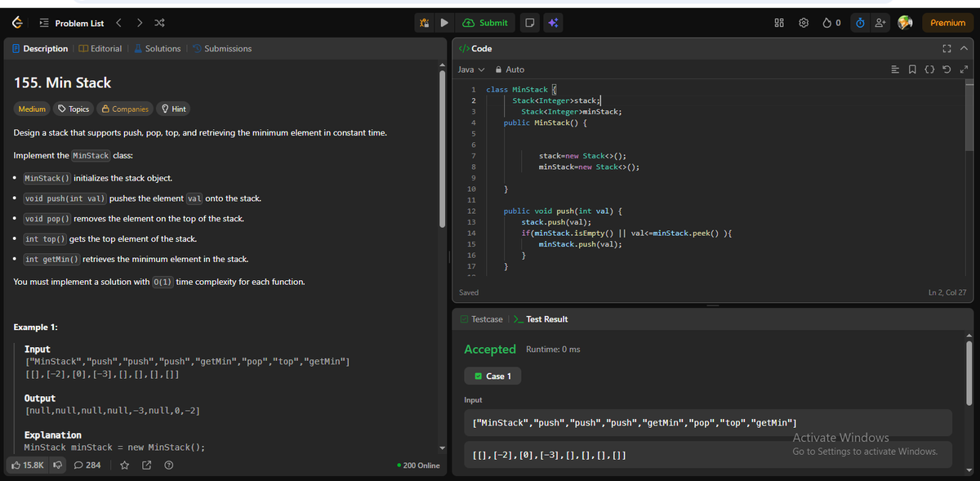Click code line 12 push method
980x481 pixels.
tap(563, 211)
